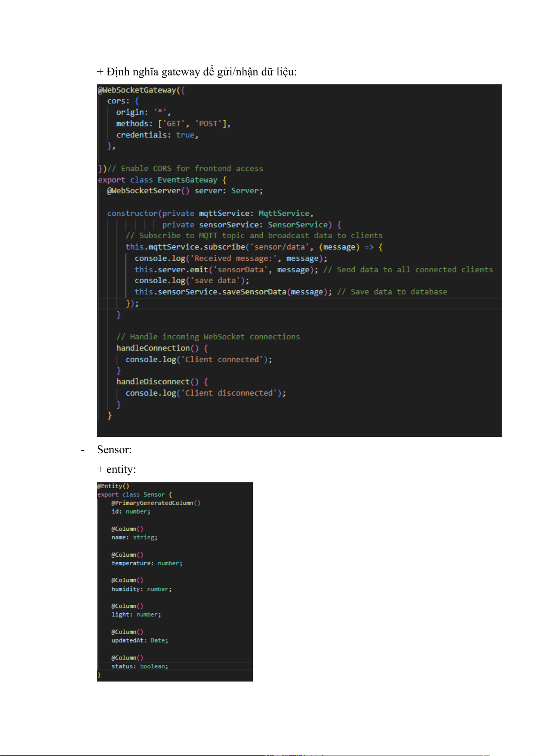Click the 'credentials: true' line

[156, 135]
